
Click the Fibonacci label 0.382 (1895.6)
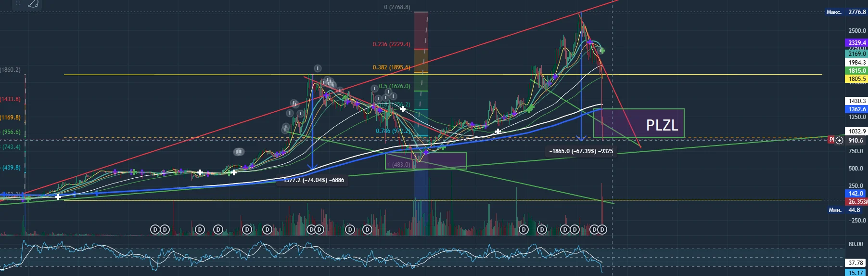391,67
